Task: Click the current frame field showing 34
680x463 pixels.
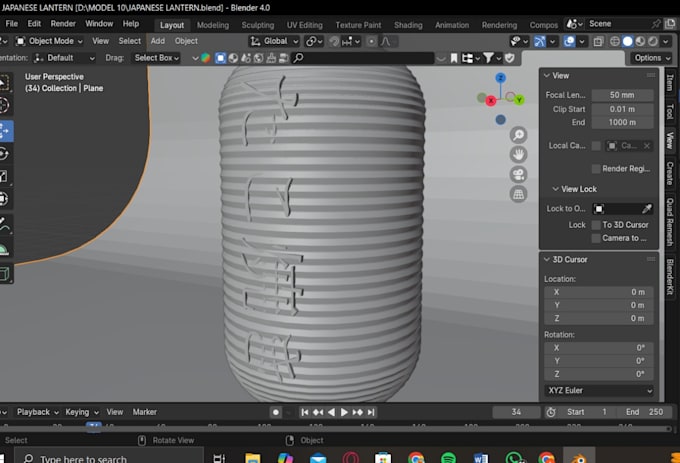Action: pyautogui.click(x=516, y=412)
